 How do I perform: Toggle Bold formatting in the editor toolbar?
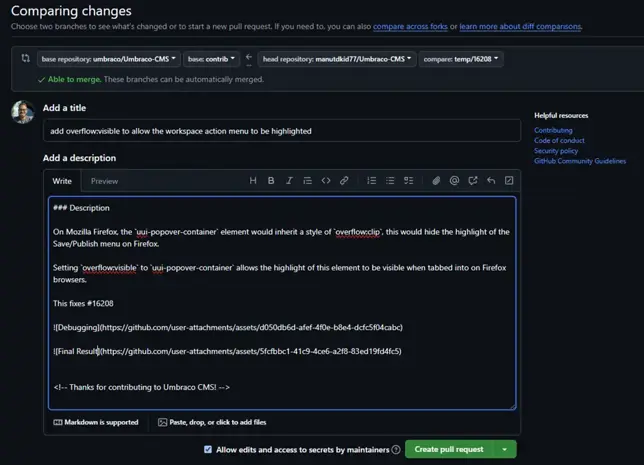pos(271,181)
